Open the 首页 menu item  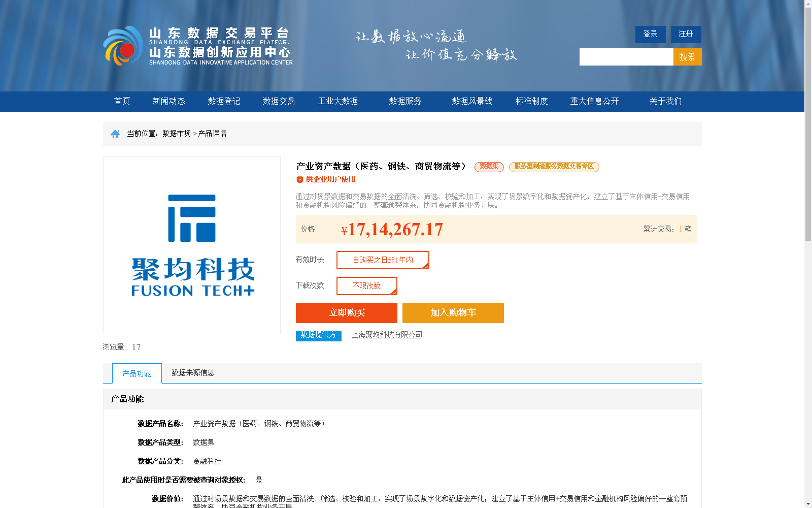click(x=122, y=101)
